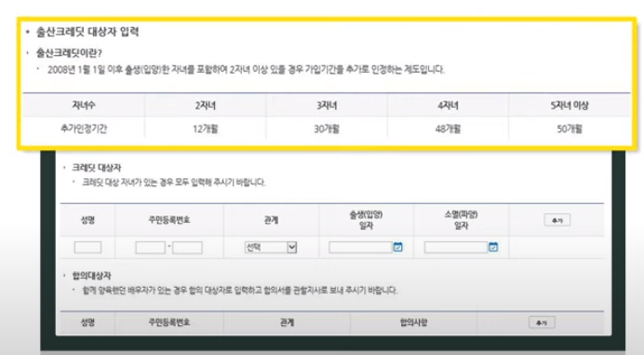Click the 추가인정기간 row label
Image resolution: width=644 pixels, height=355 pixels.
coord(84,129)
